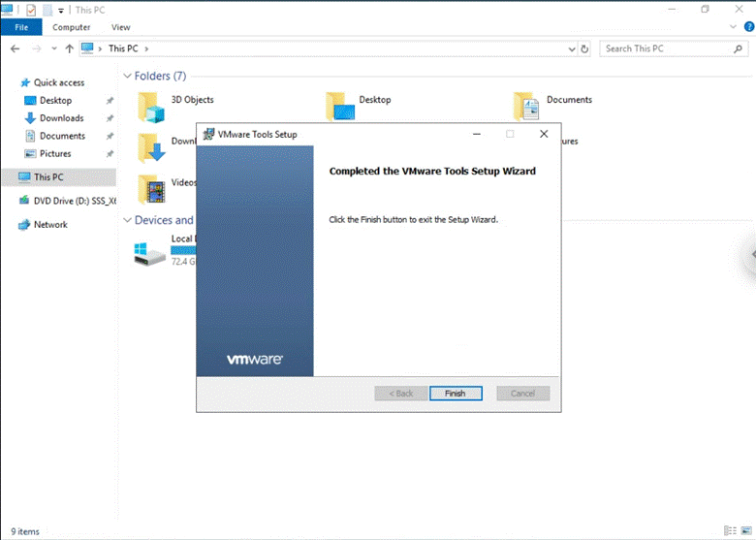
Task: Click the pin icon beside Pictures
Action: 110,153
